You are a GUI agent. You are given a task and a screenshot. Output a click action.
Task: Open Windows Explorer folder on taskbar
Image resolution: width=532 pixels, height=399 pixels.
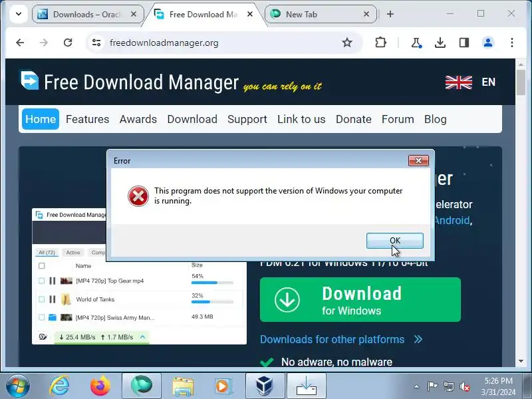tap(183, 386)
